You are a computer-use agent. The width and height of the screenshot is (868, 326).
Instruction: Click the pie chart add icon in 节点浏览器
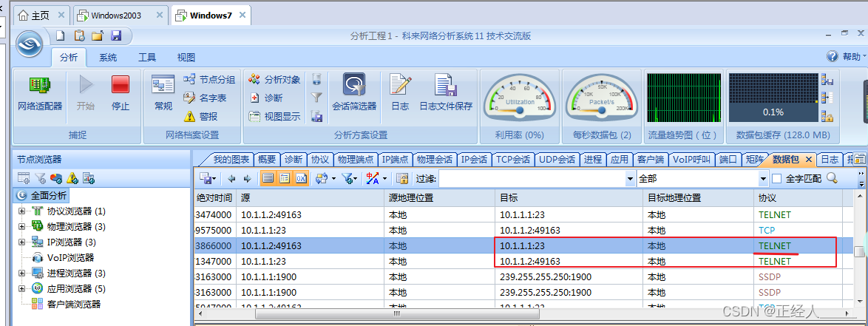[56, 178]
